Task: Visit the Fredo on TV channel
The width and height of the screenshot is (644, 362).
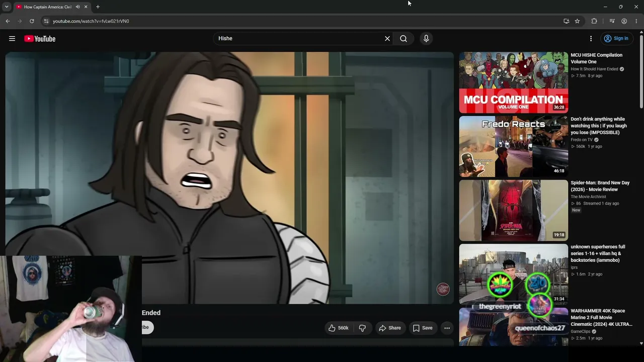Action: pos(582,140)
